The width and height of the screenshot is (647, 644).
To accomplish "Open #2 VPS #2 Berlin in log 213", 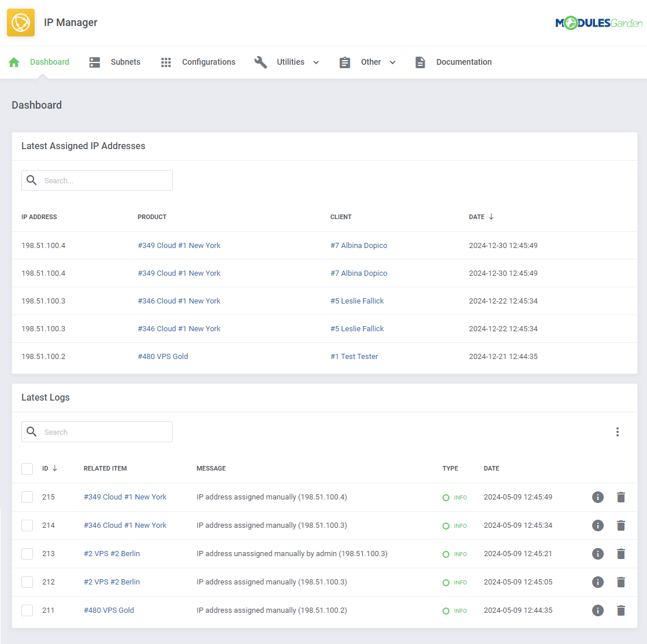I will (112, 554).
